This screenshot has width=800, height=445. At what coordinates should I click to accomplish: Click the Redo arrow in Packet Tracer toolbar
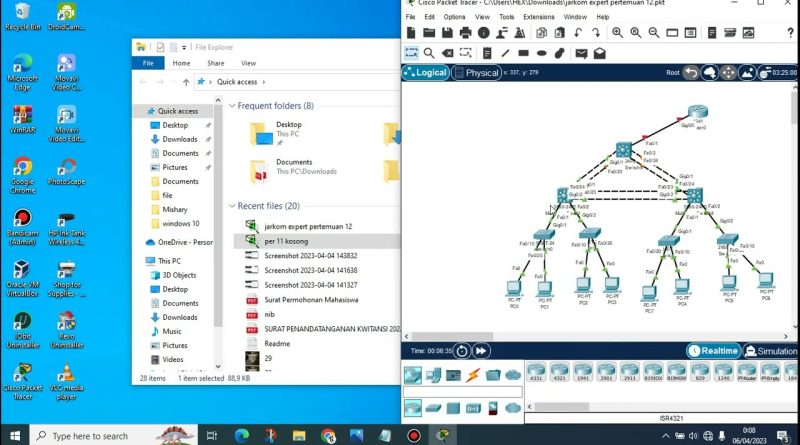(596, 33)
